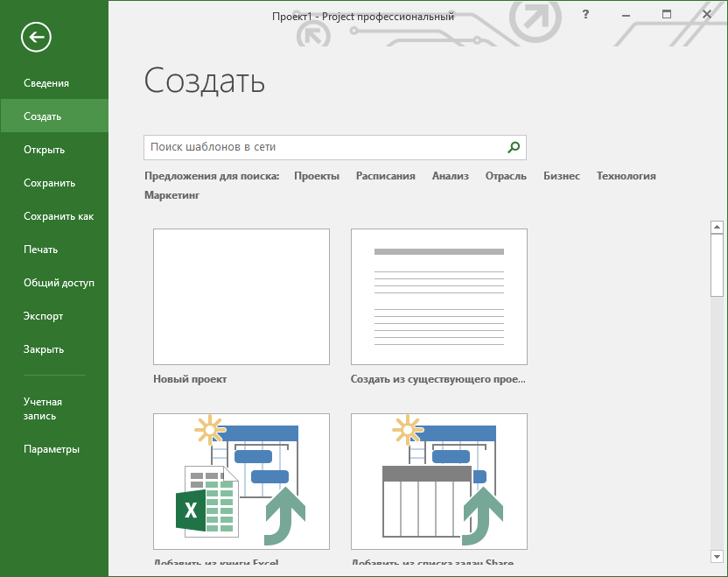Open the Открыть menu item
The width and height of the screenshot is (728, 577).
(45, 150)
